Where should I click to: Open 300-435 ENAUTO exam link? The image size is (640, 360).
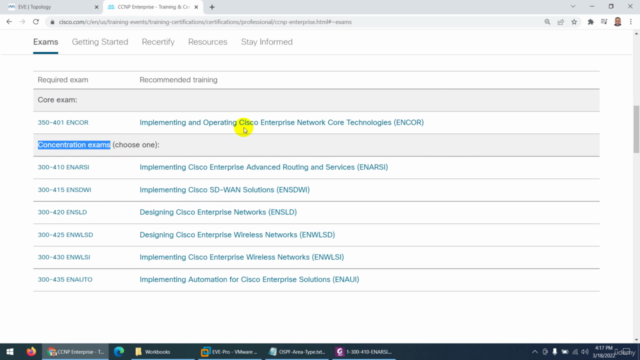(65, 280)
